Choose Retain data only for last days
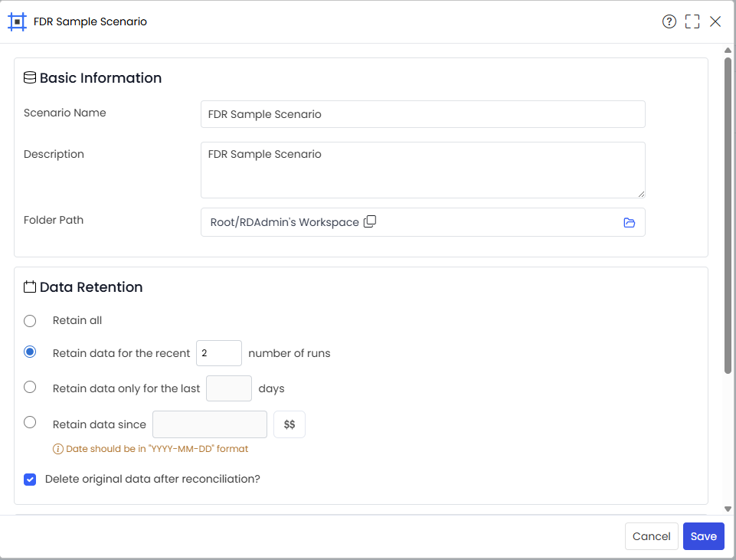The image size is (736, 560). [x=30, y=387]
